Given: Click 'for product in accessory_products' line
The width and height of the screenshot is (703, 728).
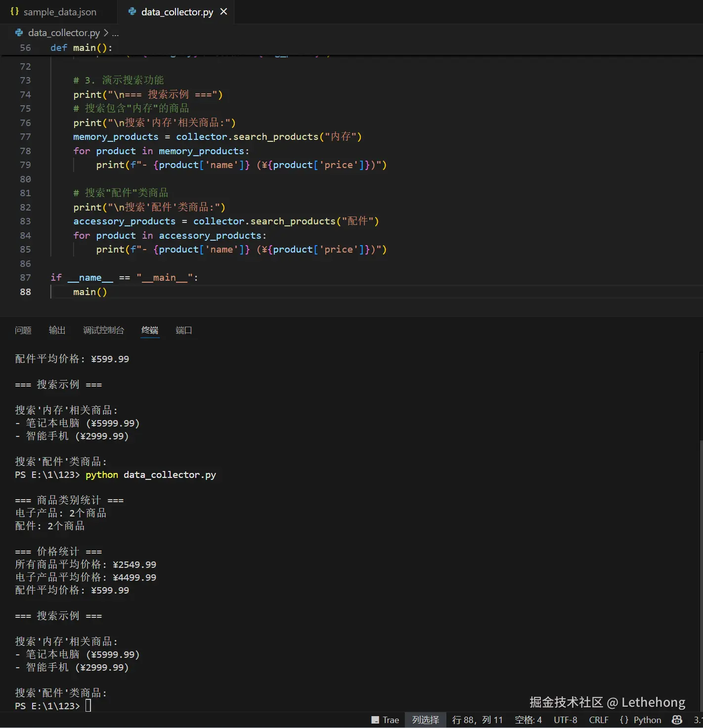Looking at the screenshot, I should point(170,236).
